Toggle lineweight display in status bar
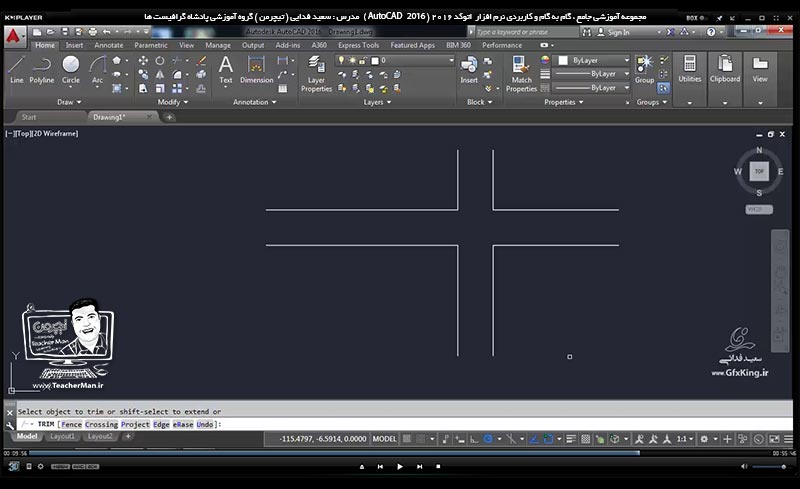This screenshot has height=489, width=800. [571, 439]
